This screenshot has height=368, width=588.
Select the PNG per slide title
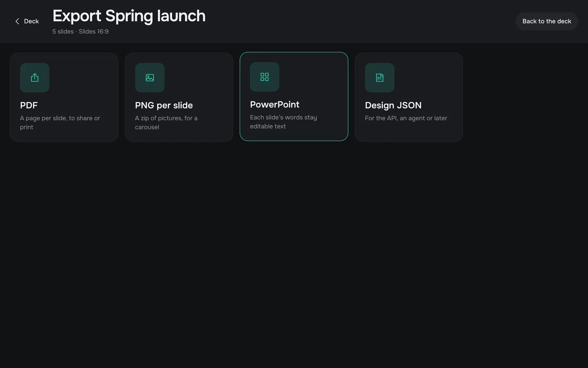164,105
